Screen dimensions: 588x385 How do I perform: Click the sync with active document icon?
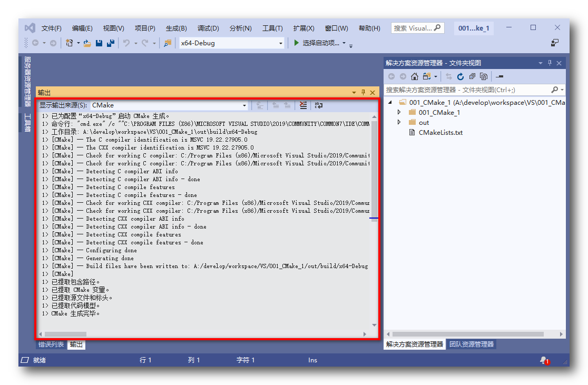[x=449, y=76]
